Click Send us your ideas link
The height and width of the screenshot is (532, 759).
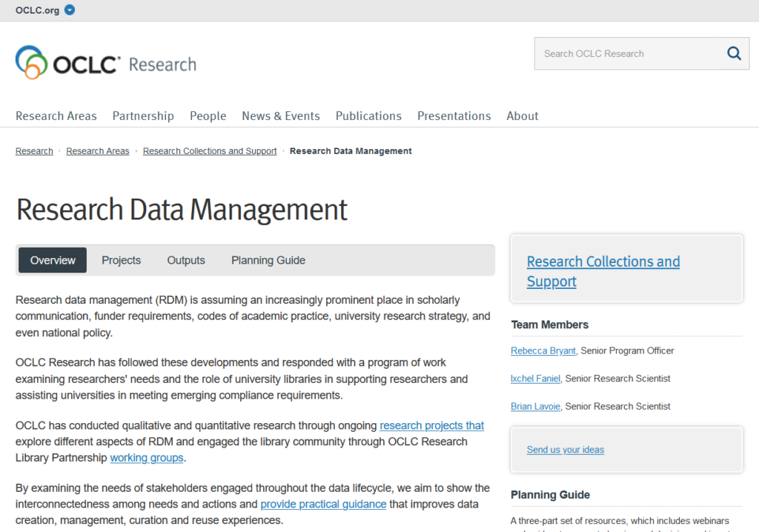coord(566,450)
